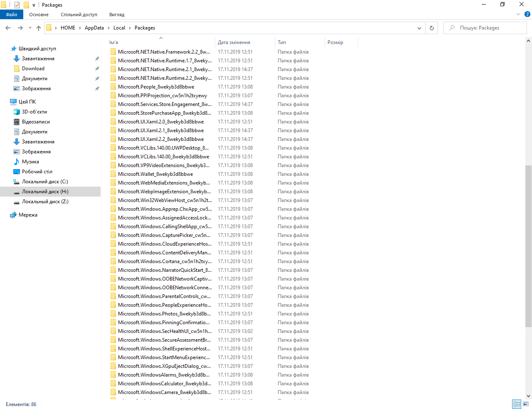The image size is (532, 409).
Task: Open Робочий стіл in navigation pane
Action: (x=37, y=172)
